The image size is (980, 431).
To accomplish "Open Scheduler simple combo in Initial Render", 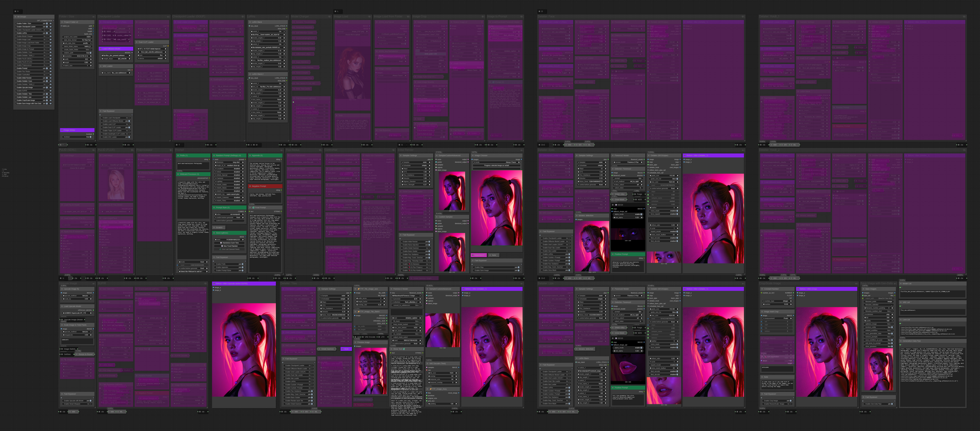I will [x=416, y=166].
